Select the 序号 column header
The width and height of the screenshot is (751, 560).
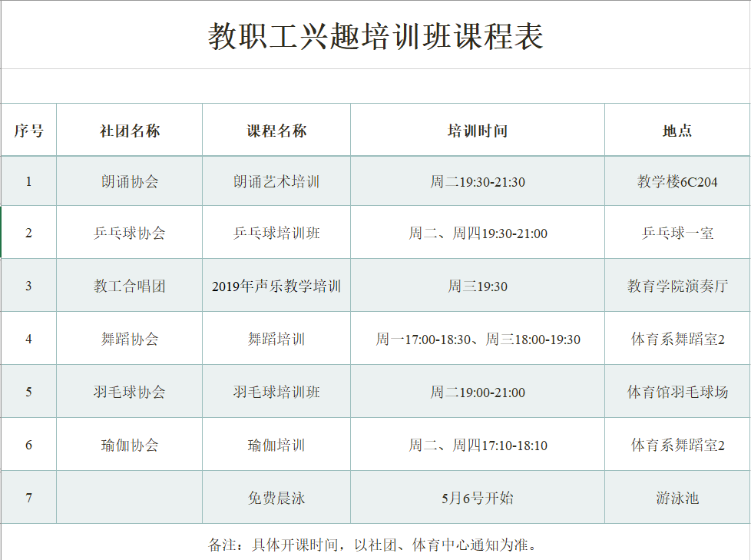pyautogui.click(x=28, y=129)
